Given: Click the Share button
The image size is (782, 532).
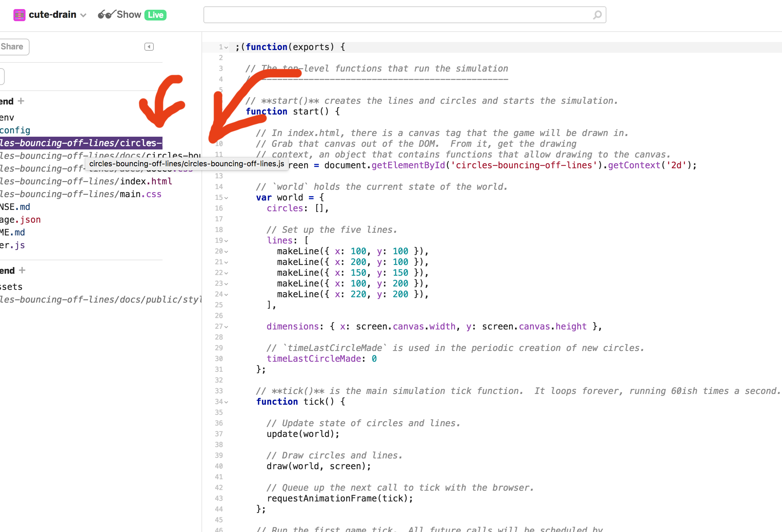Looking at the screenshot, I should click(x=13, y=47).
